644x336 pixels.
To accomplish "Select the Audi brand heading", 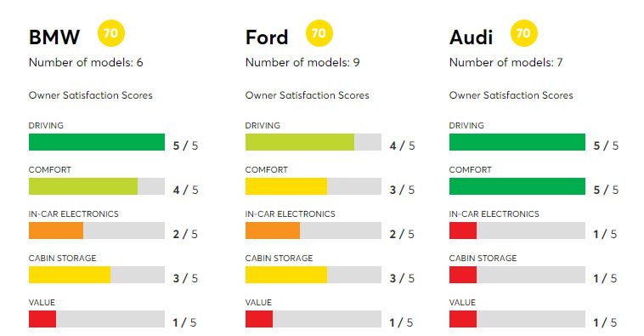I will click(471, 37).
